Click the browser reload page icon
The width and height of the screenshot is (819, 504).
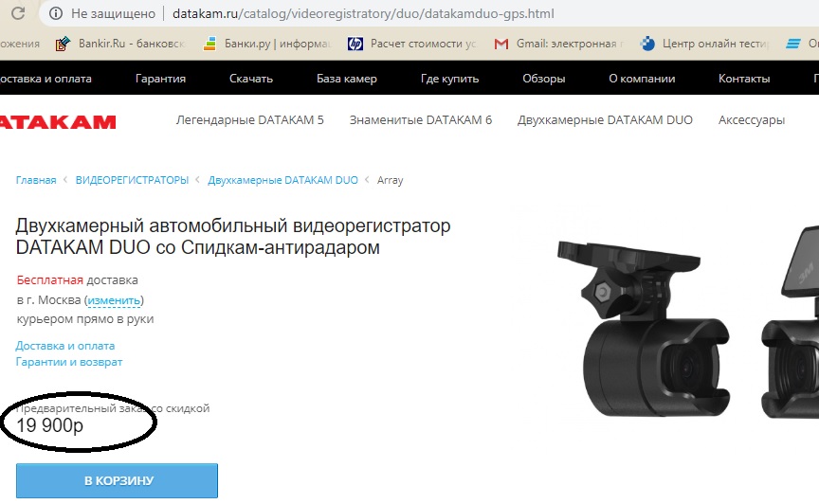pyautogui.click(x=17, y=14)
